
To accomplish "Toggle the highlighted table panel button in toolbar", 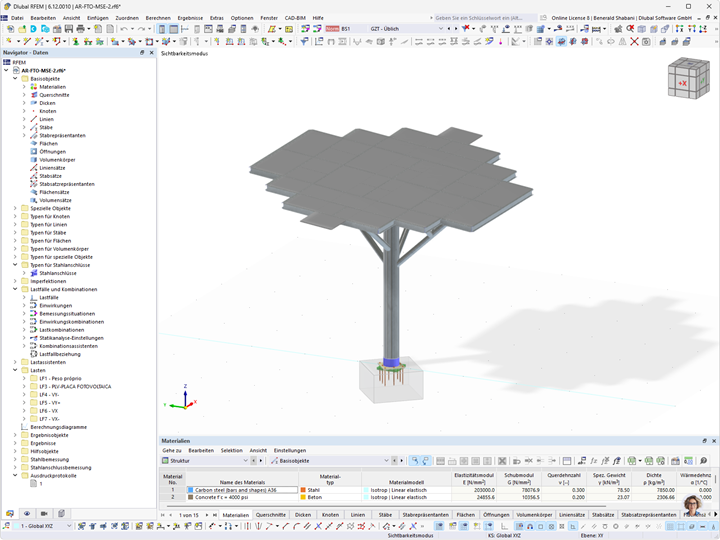I will tap(174, 29).
